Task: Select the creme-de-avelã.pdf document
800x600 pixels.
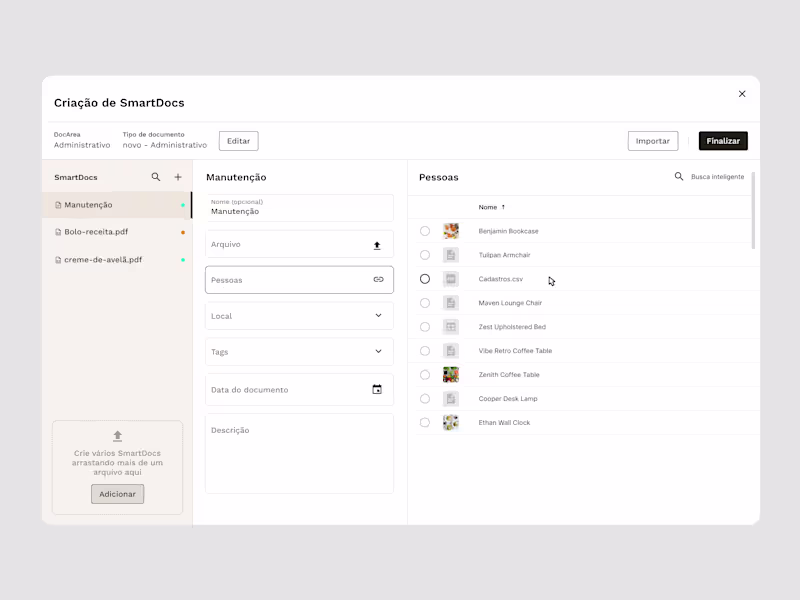Action: tap(102, 259)
